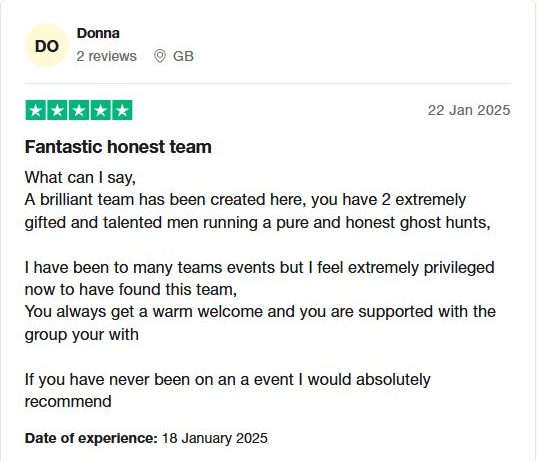Click the 'would absolutely recommend' paragraph
The height and width of the screenshot is (461, 537).
(x=228, y=390)
